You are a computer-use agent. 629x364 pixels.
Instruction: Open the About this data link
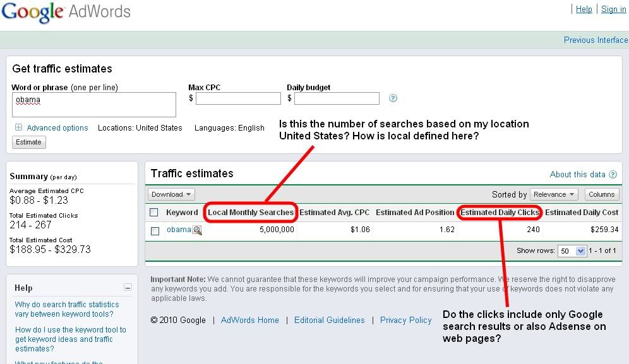click(577, 174)
